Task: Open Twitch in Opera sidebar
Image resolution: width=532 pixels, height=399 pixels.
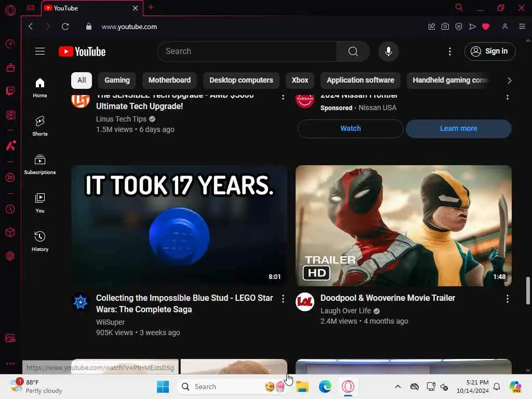Action: [x=10, y=91]
